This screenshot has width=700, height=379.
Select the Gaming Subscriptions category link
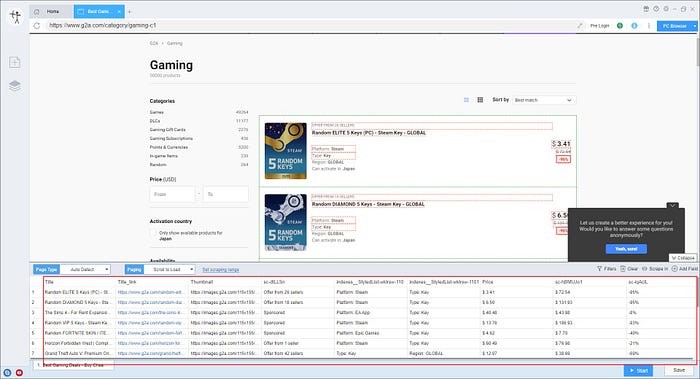pos(171,138)
